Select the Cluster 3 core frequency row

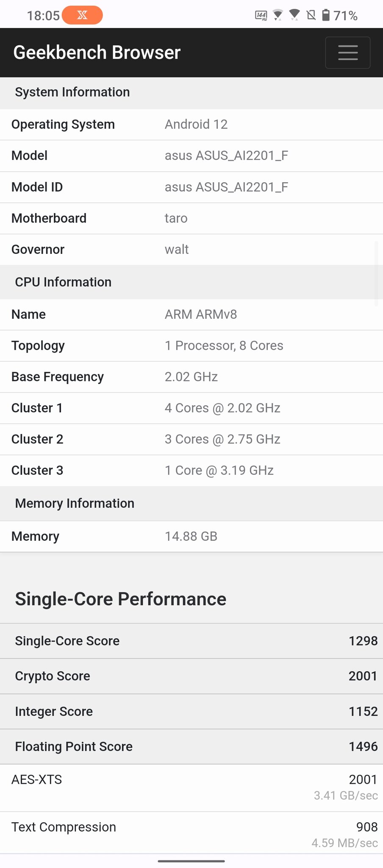pos(191,470)
